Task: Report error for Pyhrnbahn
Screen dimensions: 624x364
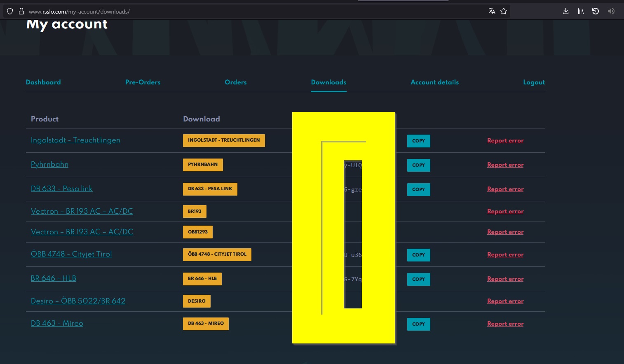Action: point(505,165)
